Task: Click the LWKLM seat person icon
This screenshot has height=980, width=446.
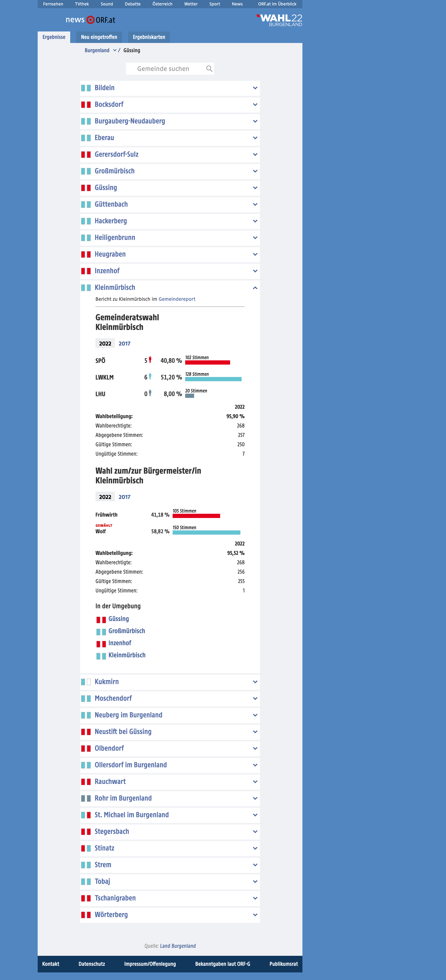Action: 150,376
